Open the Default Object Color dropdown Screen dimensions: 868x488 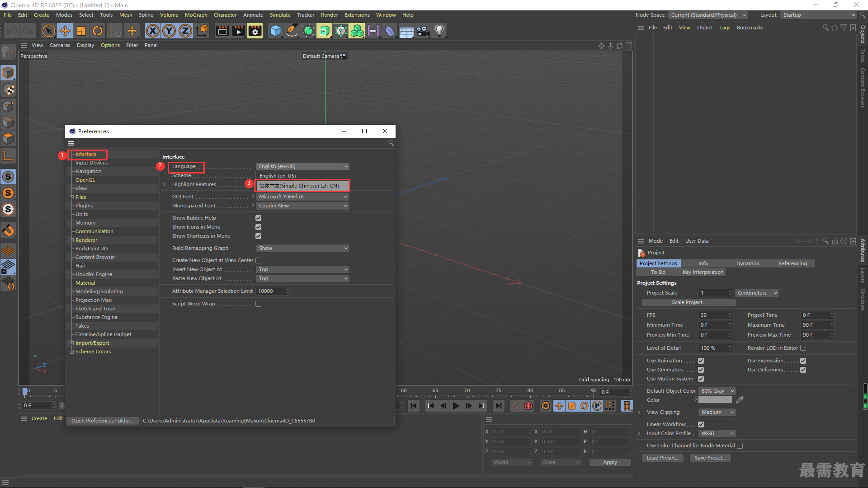717,391
